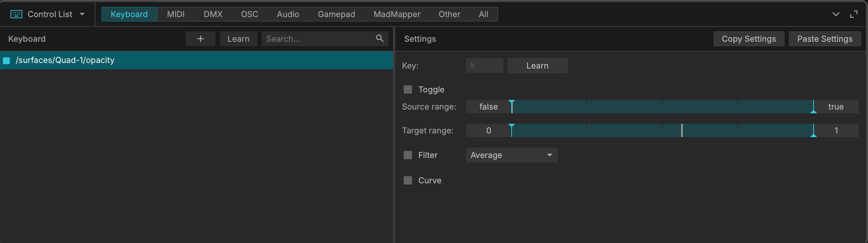The width and height of the screenshot is (868, 243).
Task: Enable the Toggle checkbox
Action: click(408, 89)
